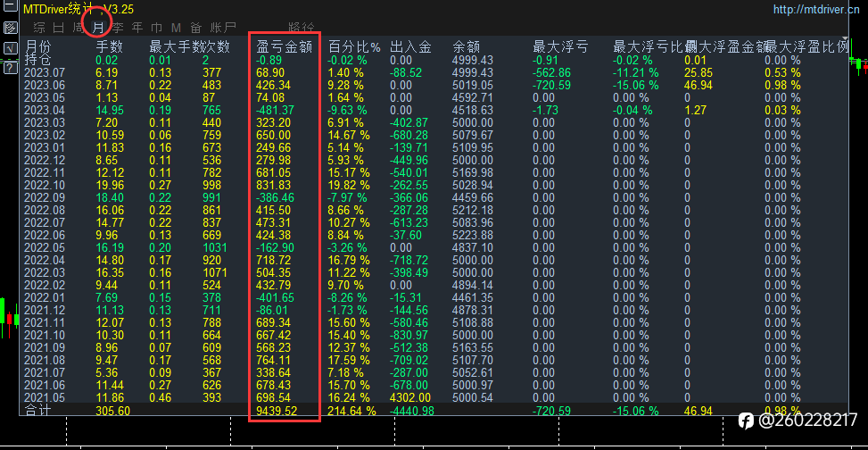
Task: Click the 月份 column header
Action: tap(37, 46)
